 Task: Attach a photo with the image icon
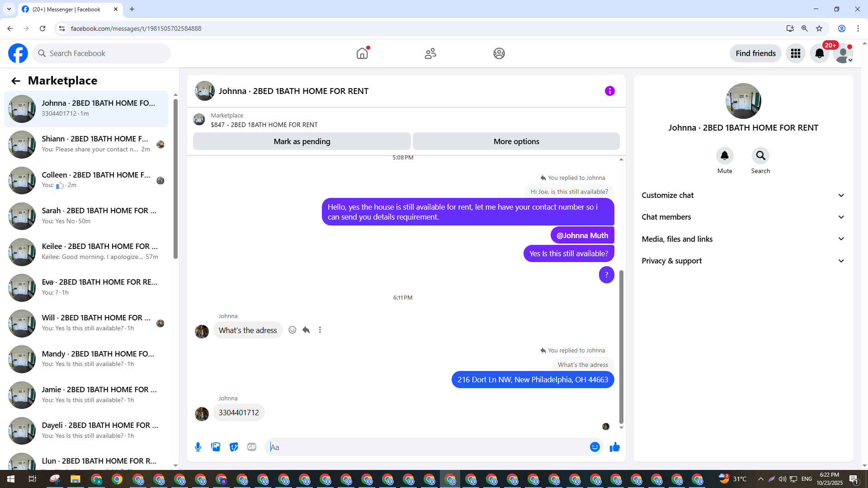click(216, 447)
